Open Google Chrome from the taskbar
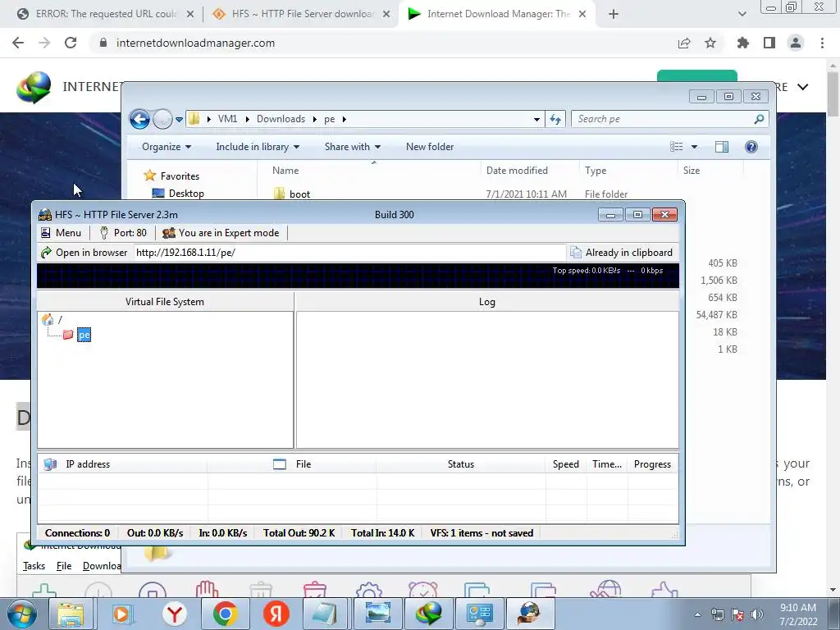 [225, 614]
